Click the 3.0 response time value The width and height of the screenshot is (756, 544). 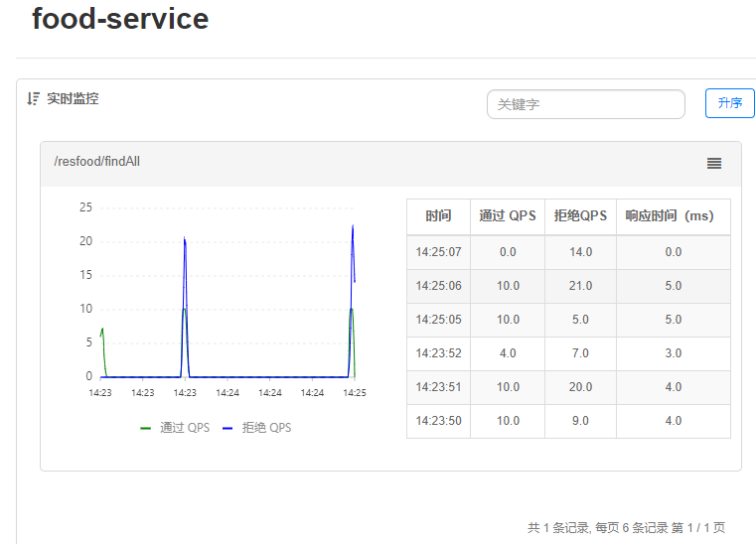(x=674, y=353)
